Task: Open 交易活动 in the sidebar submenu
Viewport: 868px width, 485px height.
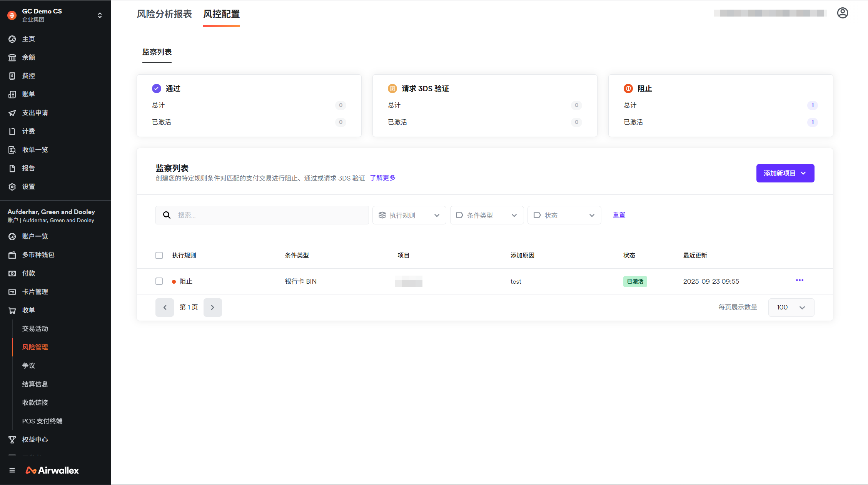Action: pyautogui.click(x=35, y=329)
